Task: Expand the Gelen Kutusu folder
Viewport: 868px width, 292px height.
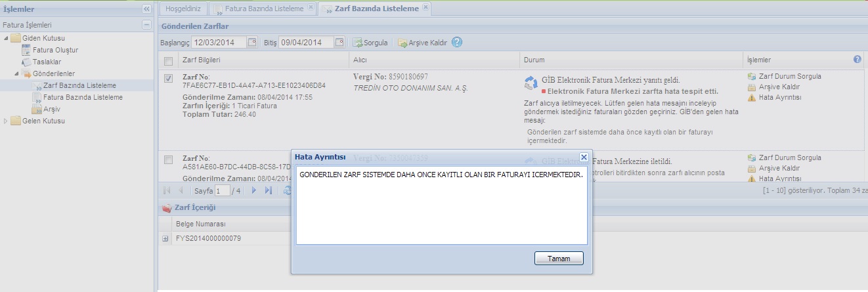Action: click(x=7, y=121)
